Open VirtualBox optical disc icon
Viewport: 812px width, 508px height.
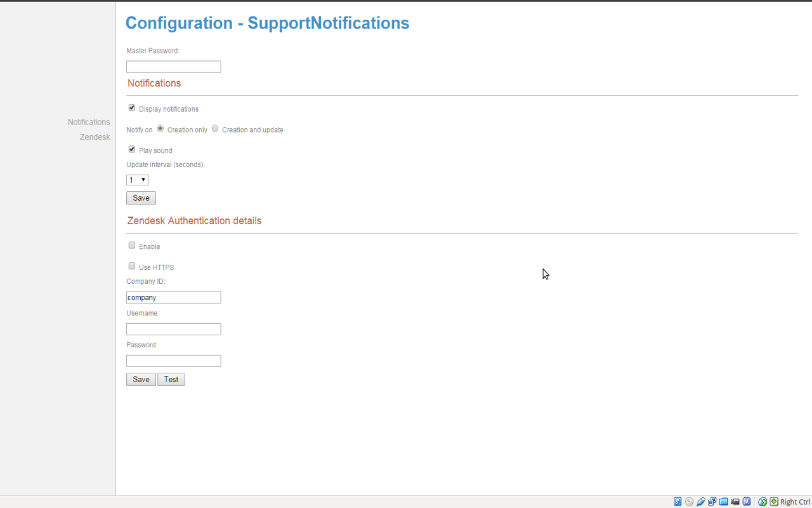689,502
